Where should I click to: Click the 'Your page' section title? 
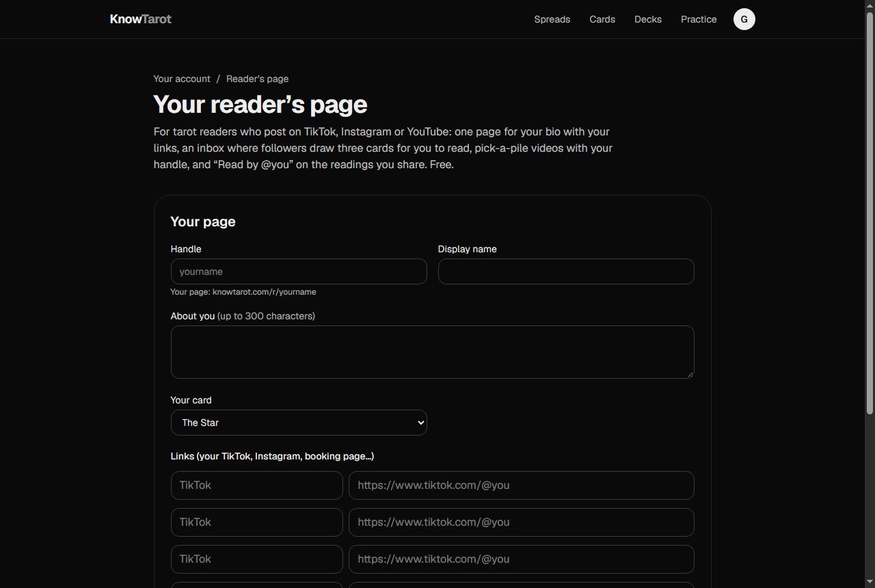pos(203,222)
